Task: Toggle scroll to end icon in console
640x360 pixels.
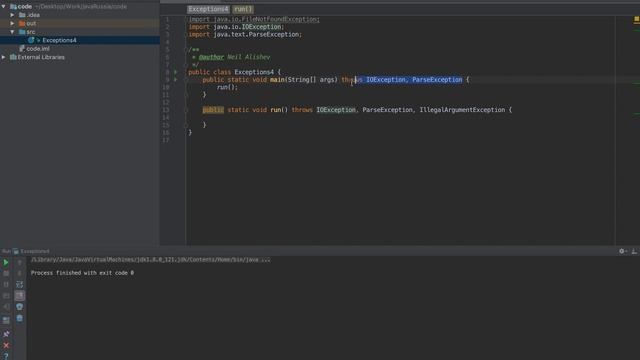Action: click(19, 296)
